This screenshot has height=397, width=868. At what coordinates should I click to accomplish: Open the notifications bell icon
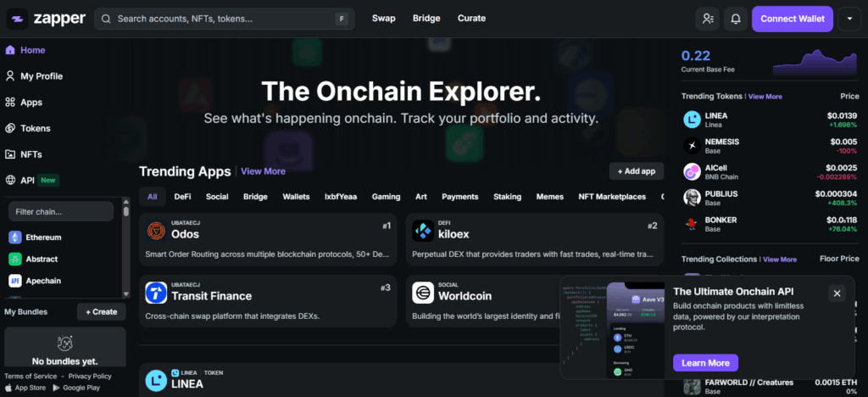pos(735,18)
